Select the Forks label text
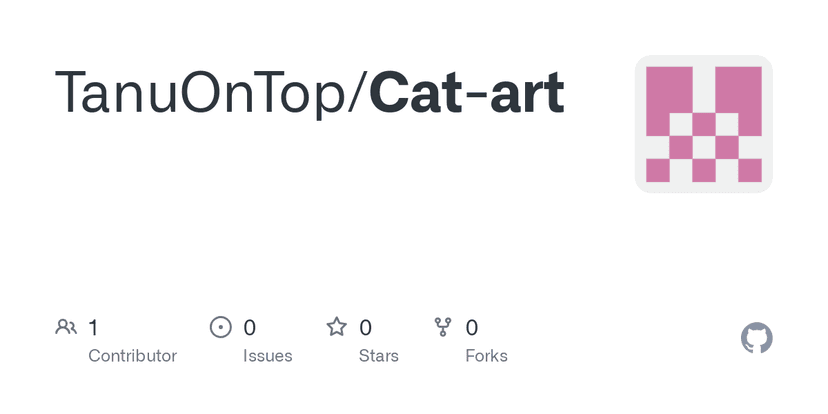Image resolution: width=828 pixels, height=414 pixels. pos(486,356)
